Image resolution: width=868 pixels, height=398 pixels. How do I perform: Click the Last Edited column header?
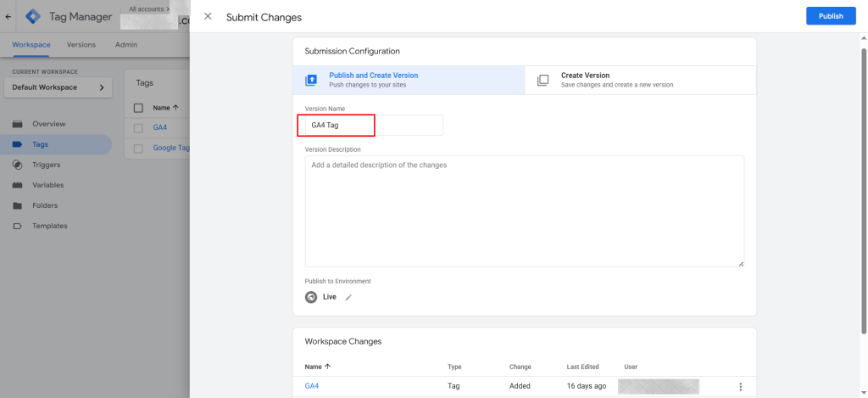582,367
